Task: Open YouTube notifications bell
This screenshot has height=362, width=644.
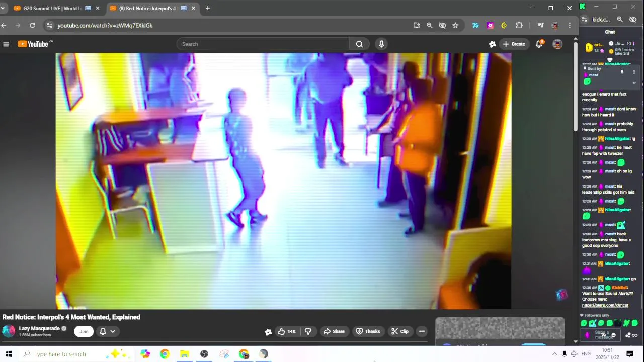Action: click(x=539, y=44)
